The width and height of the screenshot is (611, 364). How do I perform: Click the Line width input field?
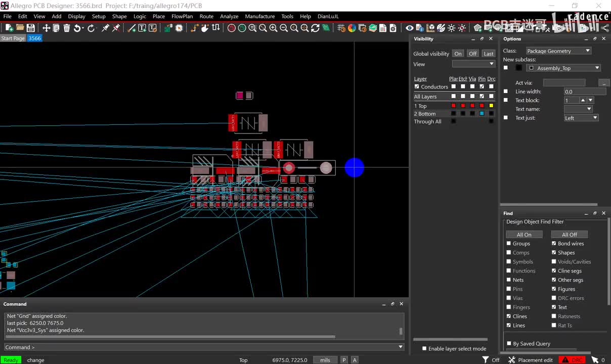(x=584, y=92)
